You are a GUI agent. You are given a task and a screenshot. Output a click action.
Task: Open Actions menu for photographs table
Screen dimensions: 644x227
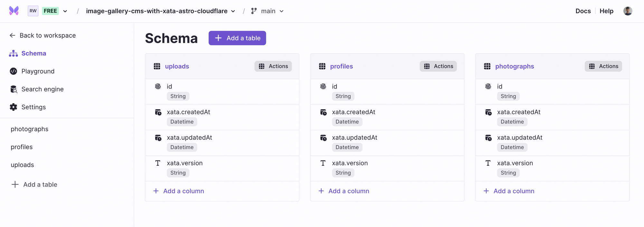coord(603,66)
